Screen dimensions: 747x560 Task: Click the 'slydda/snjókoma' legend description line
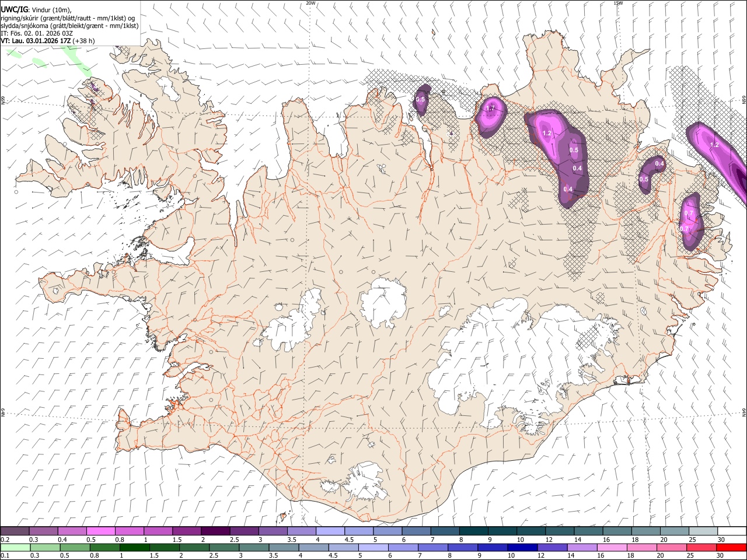click(x=69, y=26)
